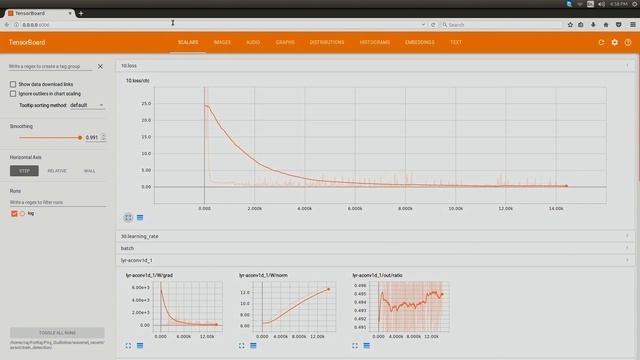Image resolution: width=640 pixels, height=360 pixels.
Task: Collapse the lyr-aconv1d_1 section
Action: (x=375, y=260)
